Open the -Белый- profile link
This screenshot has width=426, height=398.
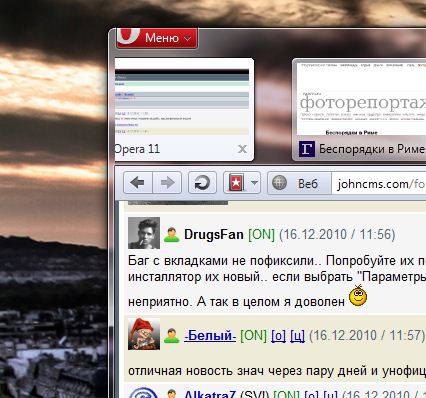coord(210,336)
